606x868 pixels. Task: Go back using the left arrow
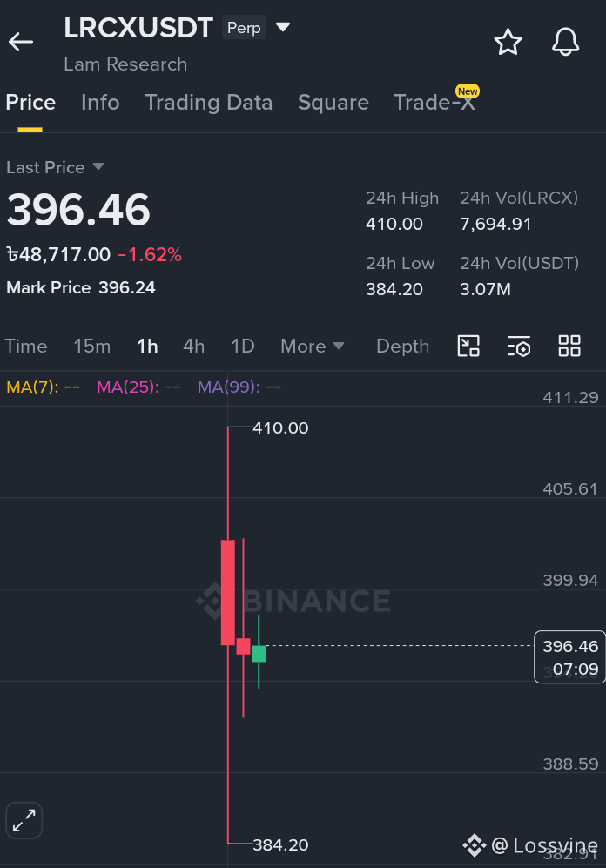pyautogui.click(x=21, y=42)
